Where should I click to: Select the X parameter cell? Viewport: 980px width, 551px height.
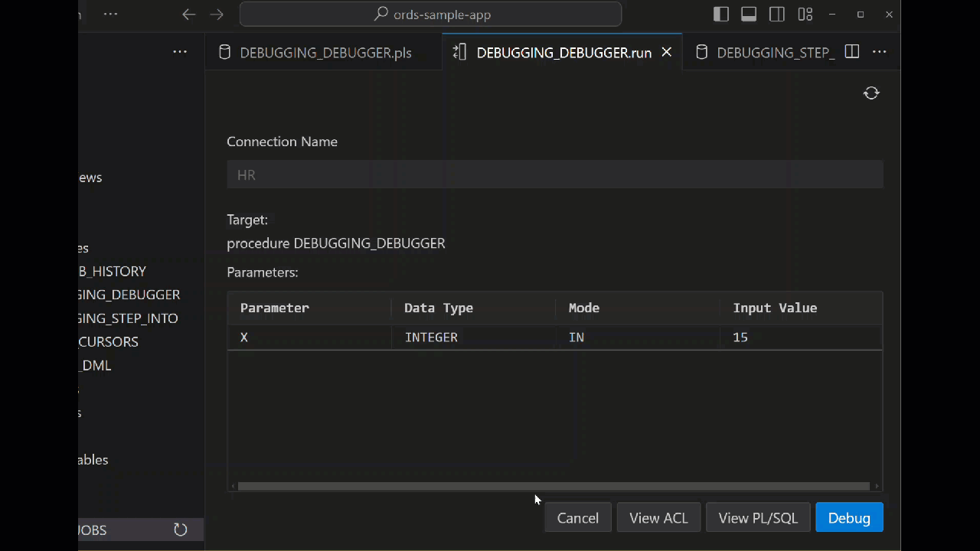coord(309,337)
